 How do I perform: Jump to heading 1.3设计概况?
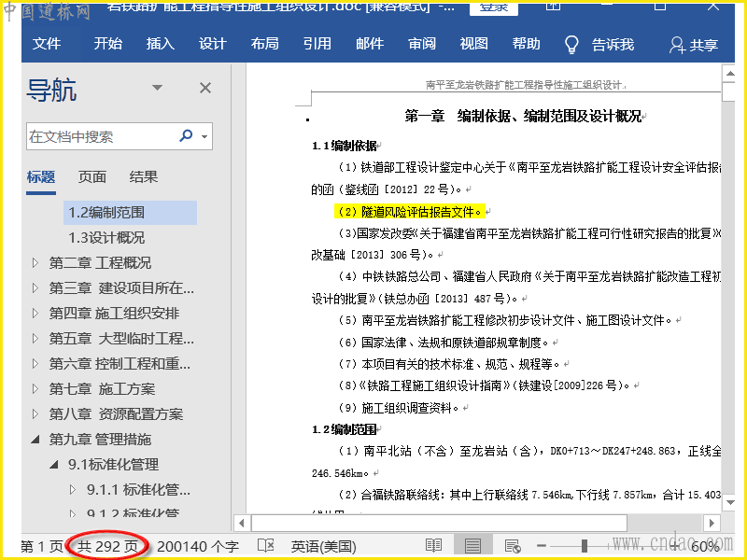click(106, 238)
